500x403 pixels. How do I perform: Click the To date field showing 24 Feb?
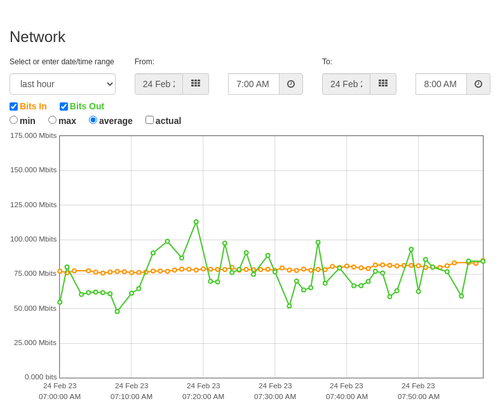[x=346, y=84]
